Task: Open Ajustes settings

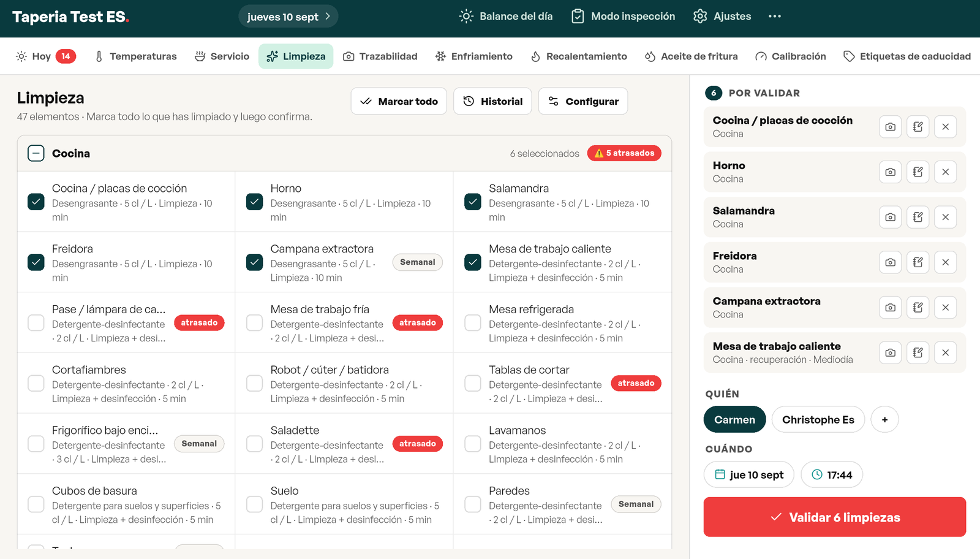Action: tap(722, 17)
